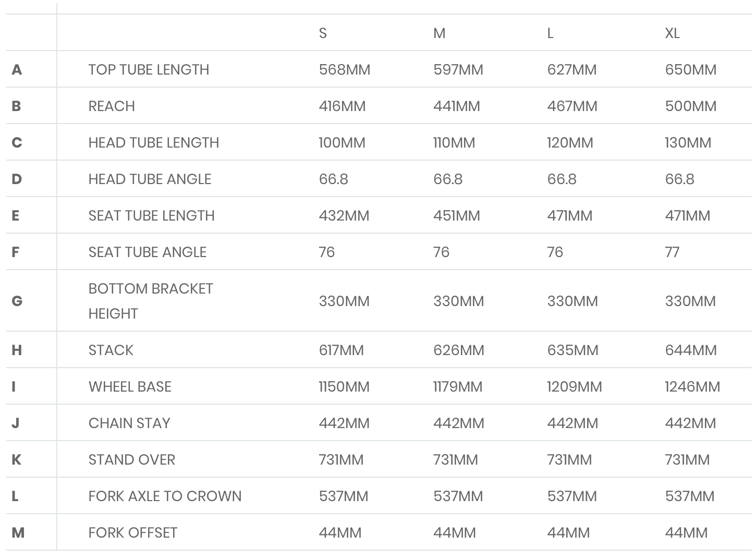Image resolution: width=756 pixels, height=559 pixels.
Task: Click the row letter M
Action: [18, 533]
